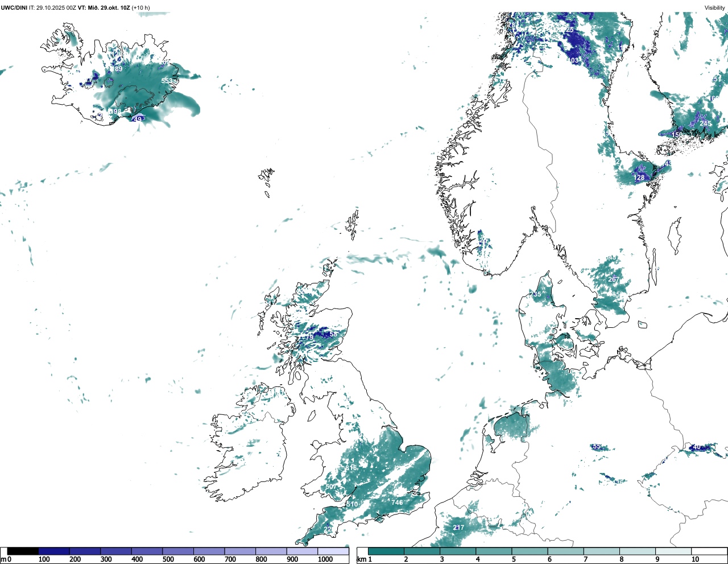Click the swatch between 300 and 400 m
Viewport: 728px width, 564px height.
coord(116,551)
